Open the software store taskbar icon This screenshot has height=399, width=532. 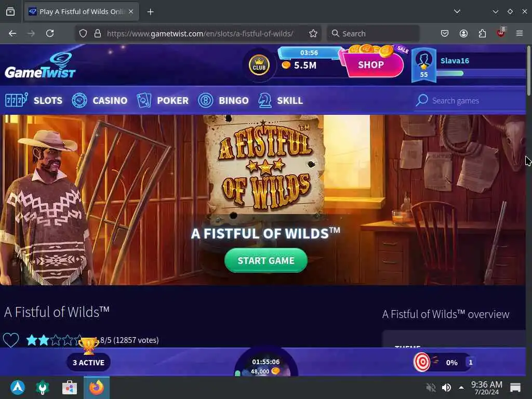tap(70, 388)
